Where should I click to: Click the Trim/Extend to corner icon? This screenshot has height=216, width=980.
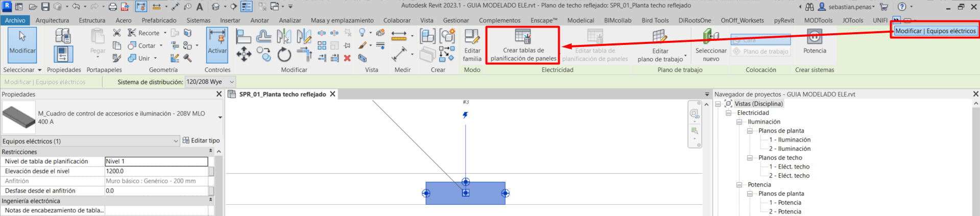pos(304,54)
